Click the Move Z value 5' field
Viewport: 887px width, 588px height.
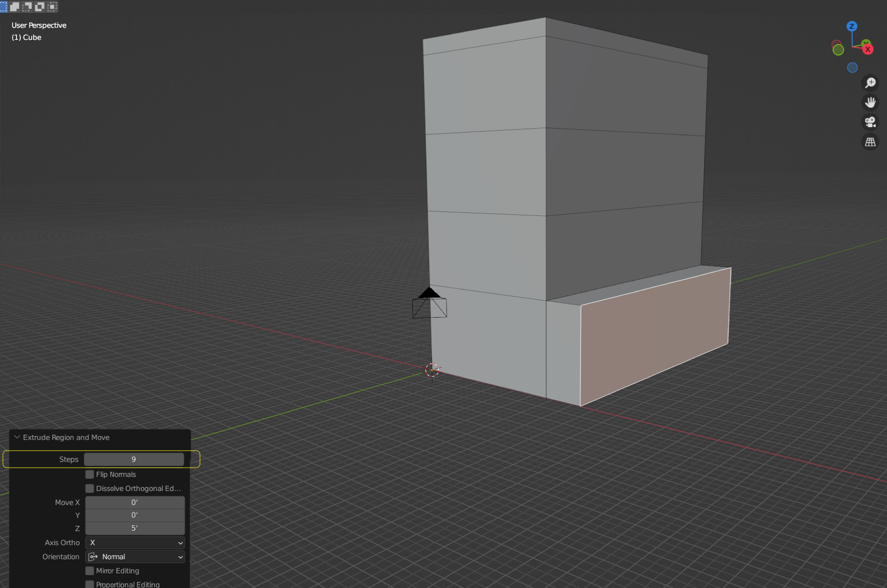point(135,528)
